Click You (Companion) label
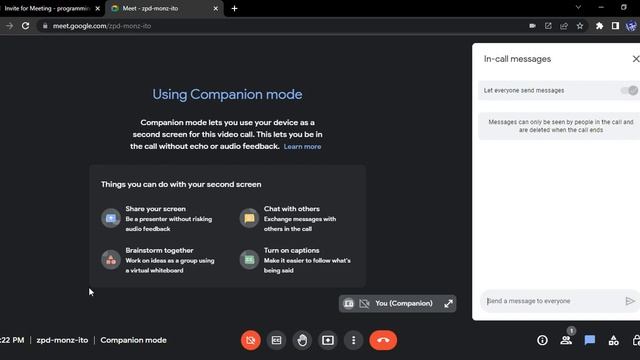The image size is (640, 360). point(404,303)
